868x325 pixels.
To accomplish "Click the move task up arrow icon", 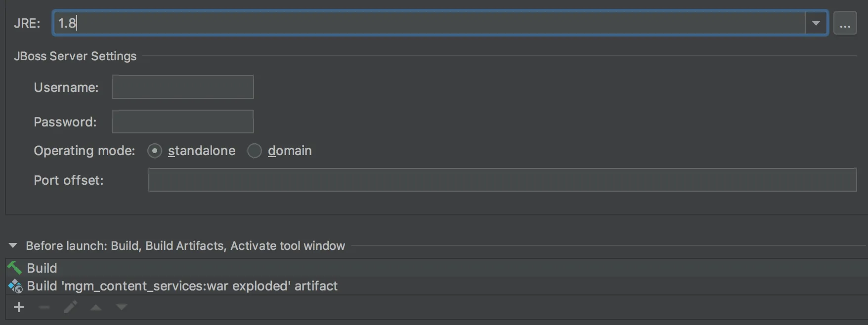I will (96, 307).
